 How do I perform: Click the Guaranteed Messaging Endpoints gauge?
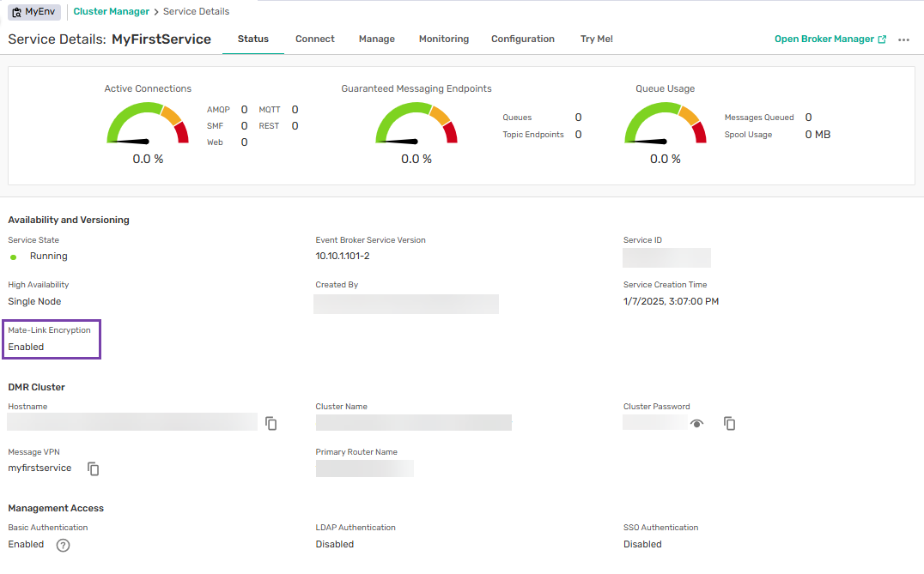click(x=416, y=124)
